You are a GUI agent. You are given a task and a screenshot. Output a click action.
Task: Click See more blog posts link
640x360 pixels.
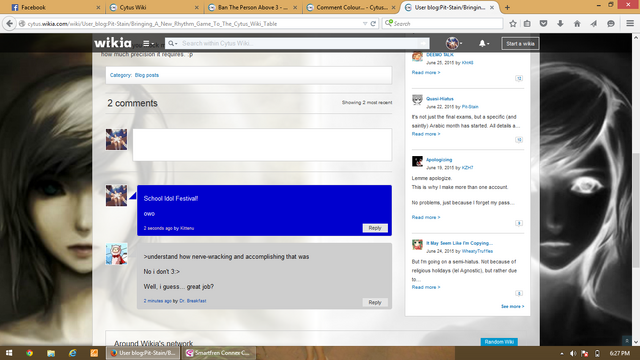(512, 307)
